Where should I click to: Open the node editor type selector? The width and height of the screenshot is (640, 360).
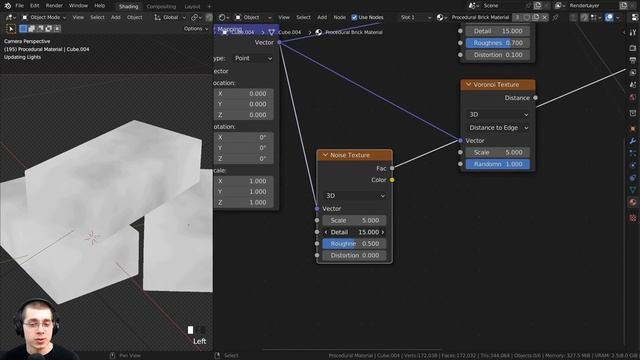click(224, 17)
